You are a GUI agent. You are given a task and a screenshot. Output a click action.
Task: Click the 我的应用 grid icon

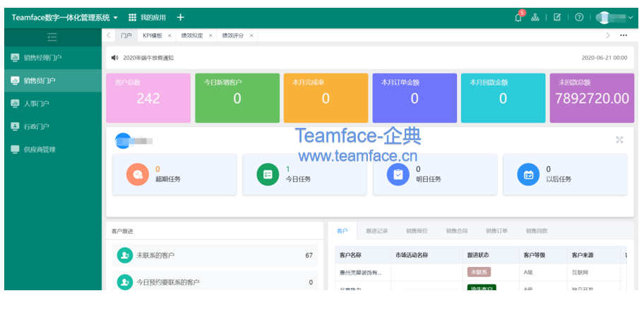pyautogui.click(x=132, y=18)
